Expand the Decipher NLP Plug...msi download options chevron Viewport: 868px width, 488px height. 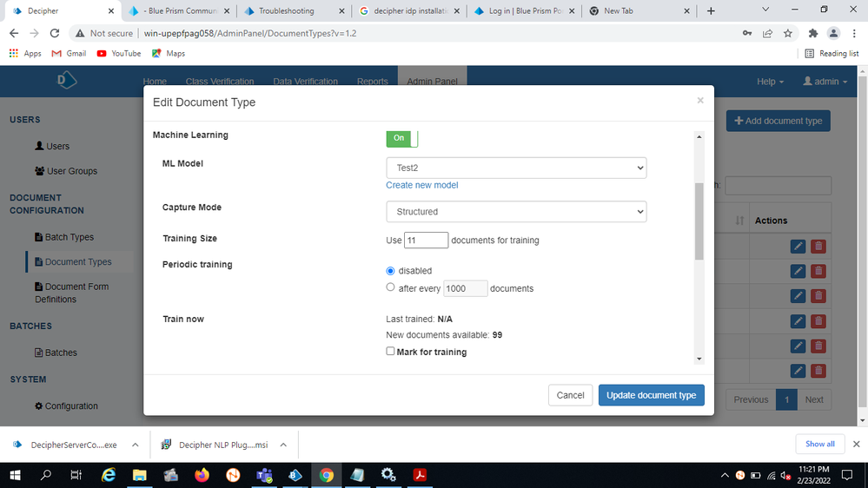(x=283, y=445)
